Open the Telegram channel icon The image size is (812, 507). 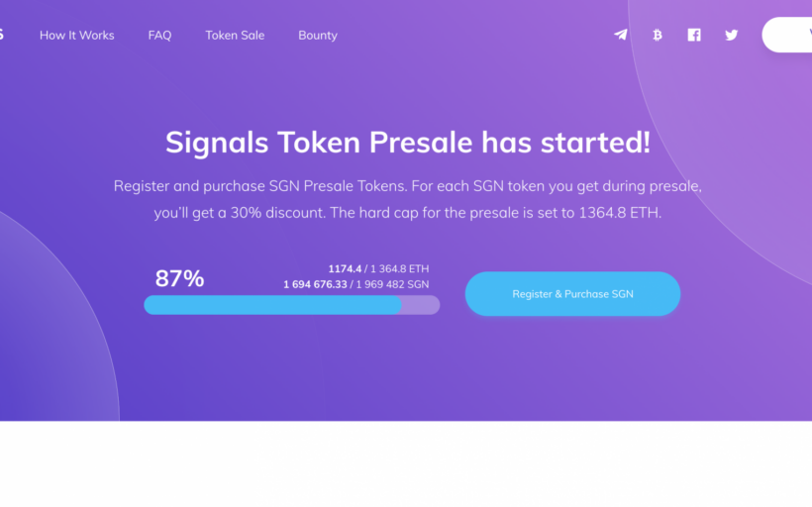(621, 35)
